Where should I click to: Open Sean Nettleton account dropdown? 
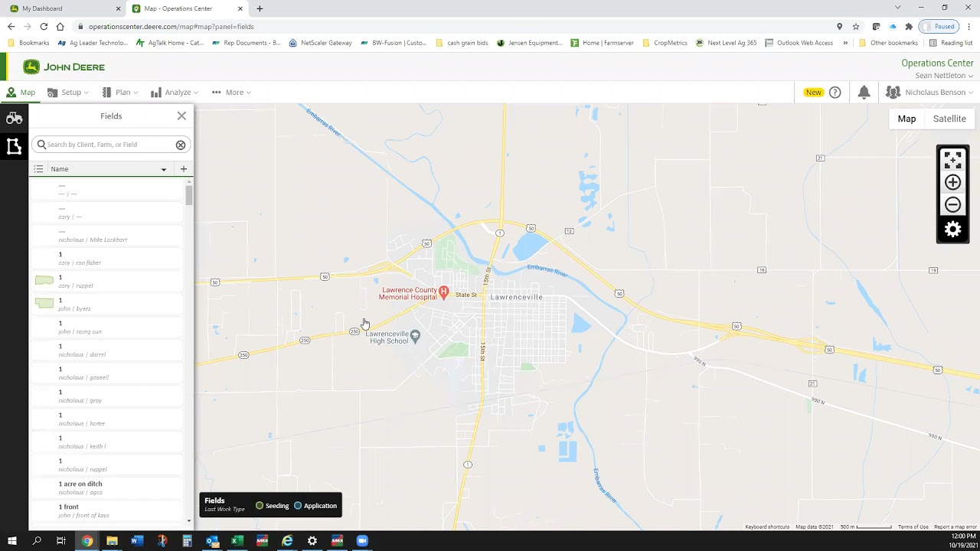point(944,76)
